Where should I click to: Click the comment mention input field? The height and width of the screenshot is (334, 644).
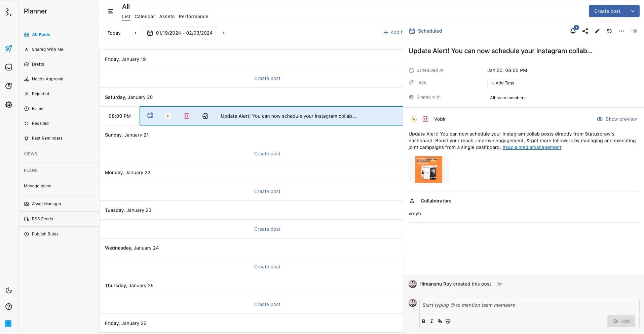coord(528,305)
